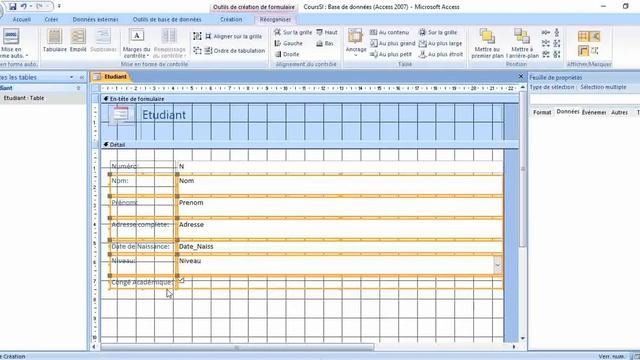The image size is (640, 360).
Task: Switch to the Réorganiser ribbon tab
Action: pos(275,20)
